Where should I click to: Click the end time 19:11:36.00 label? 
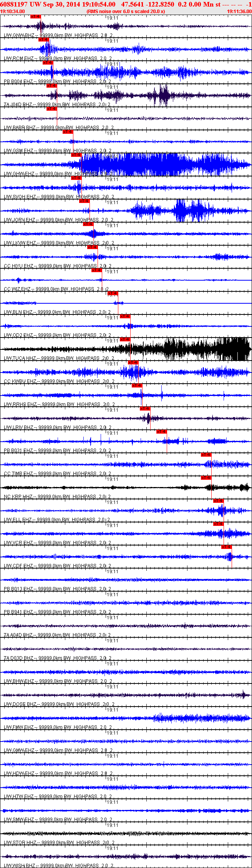(x=239, y=11)
